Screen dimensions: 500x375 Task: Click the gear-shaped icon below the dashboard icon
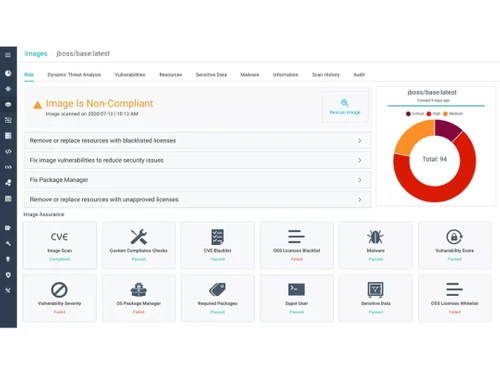(8, 89)
